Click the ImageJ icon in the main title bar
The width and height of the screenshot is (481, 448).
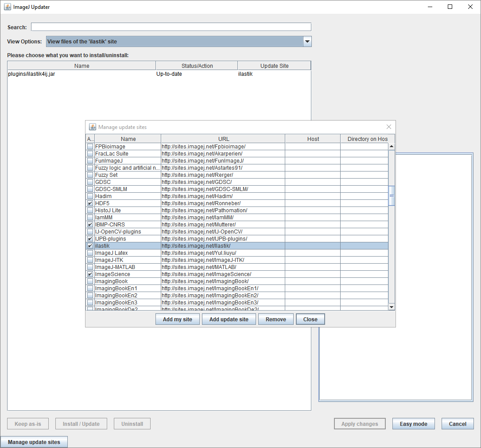point(6,7)
